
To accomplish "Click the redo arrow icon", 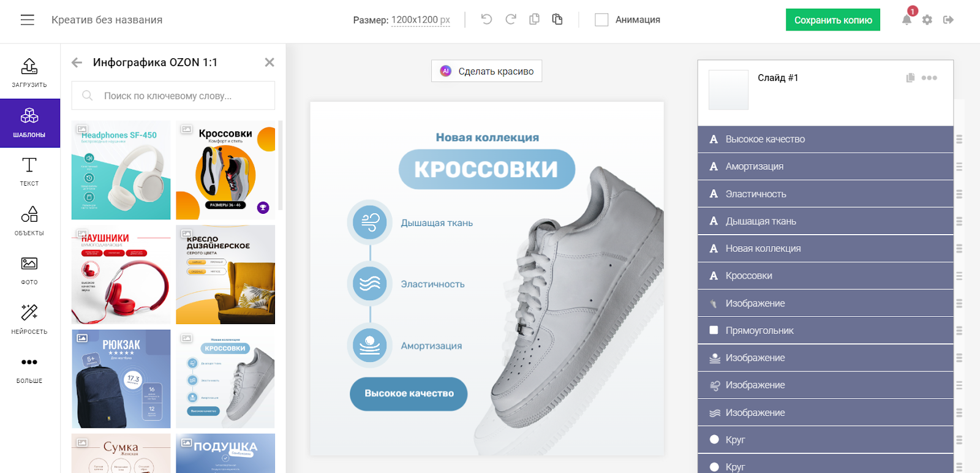I will 511,20.
